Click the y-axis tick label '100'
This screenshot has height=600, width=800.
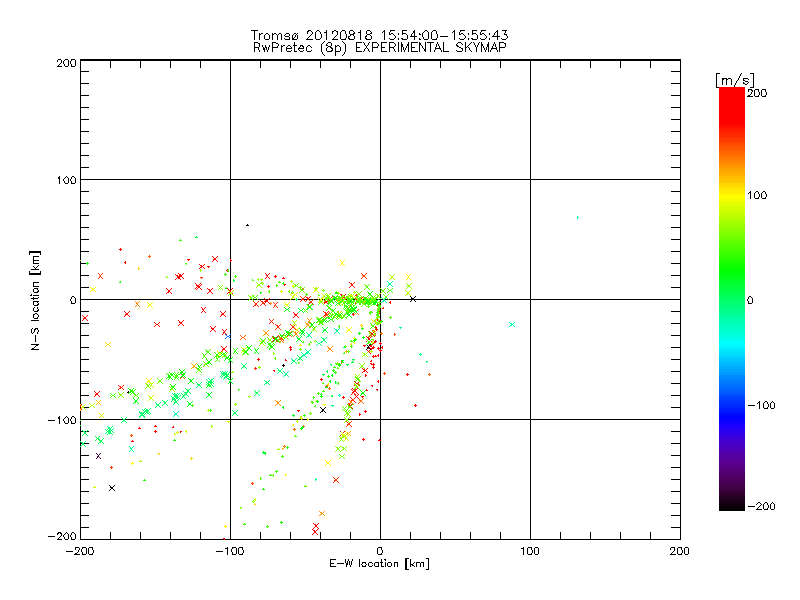coord(66,180)
